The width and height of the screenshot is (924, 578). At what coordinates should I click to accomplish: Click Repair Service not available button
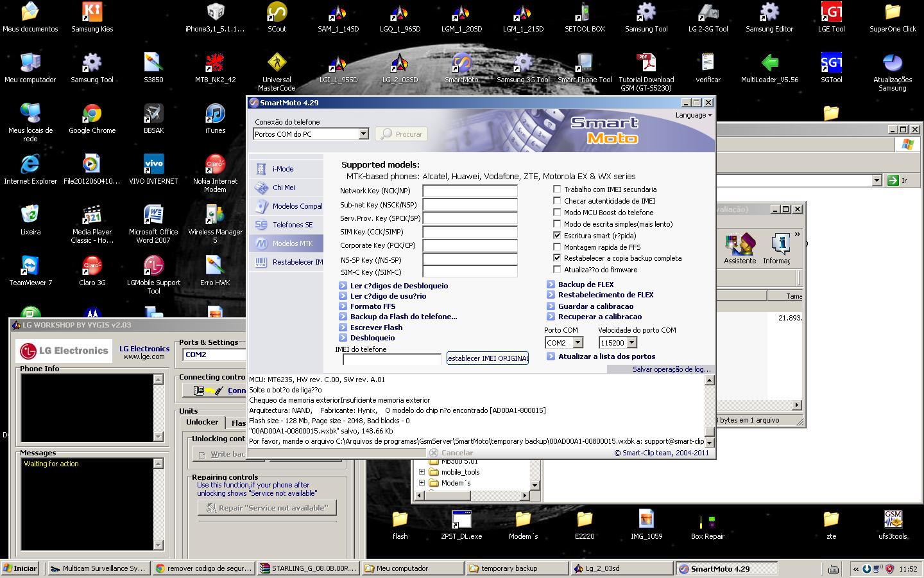[267, 508]
